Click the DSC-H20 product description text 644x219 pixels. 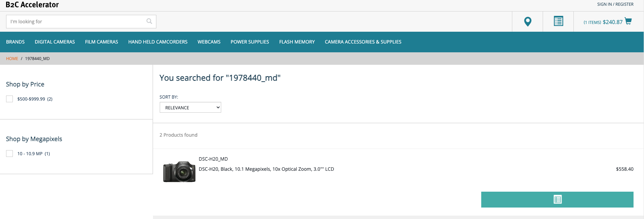[266, 169]
